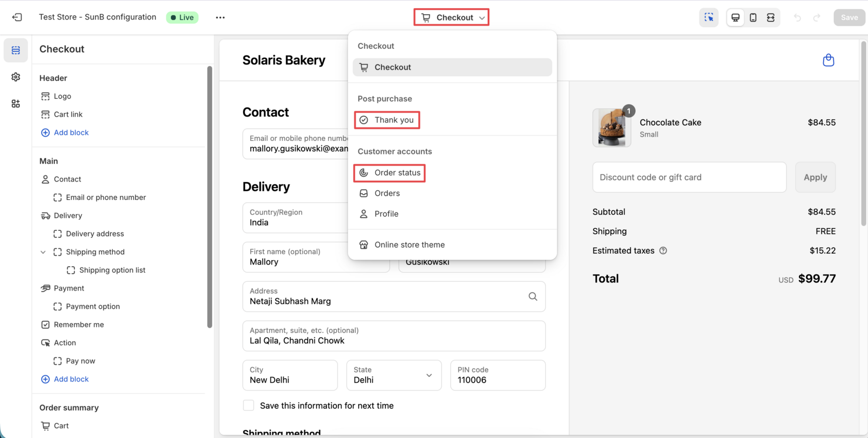The image size is (868, 438).
Task: Select the Pay now block
Action: click(80, 361)
